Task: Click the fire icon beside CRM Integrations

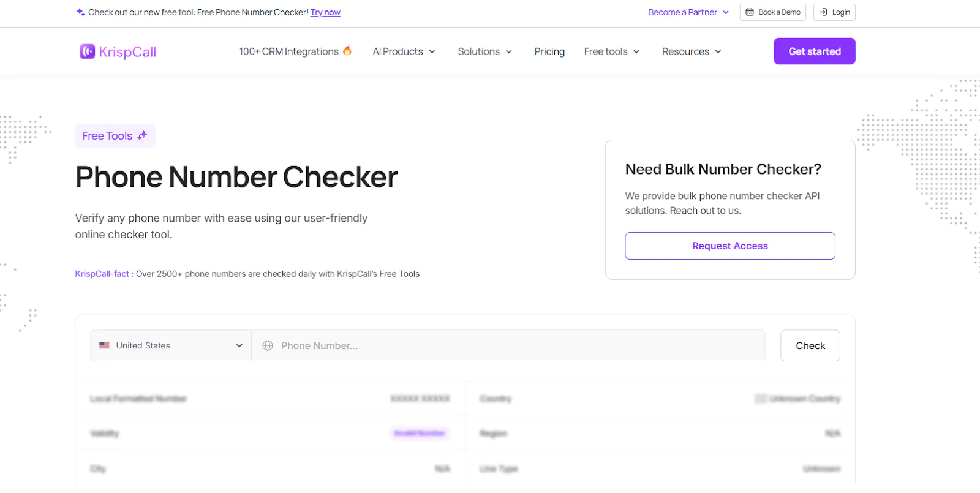Action: [347, 51]
